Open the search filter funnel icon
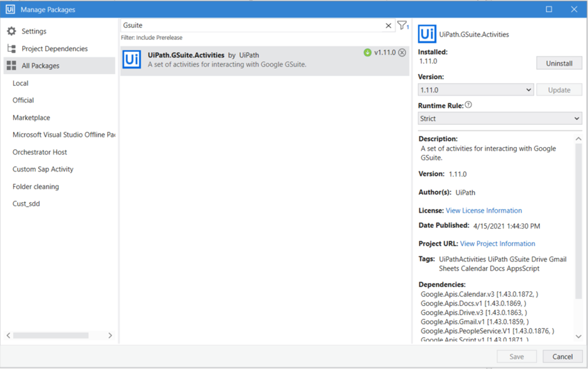This screenshot has height=369, width=588. [x=402, y=25]
